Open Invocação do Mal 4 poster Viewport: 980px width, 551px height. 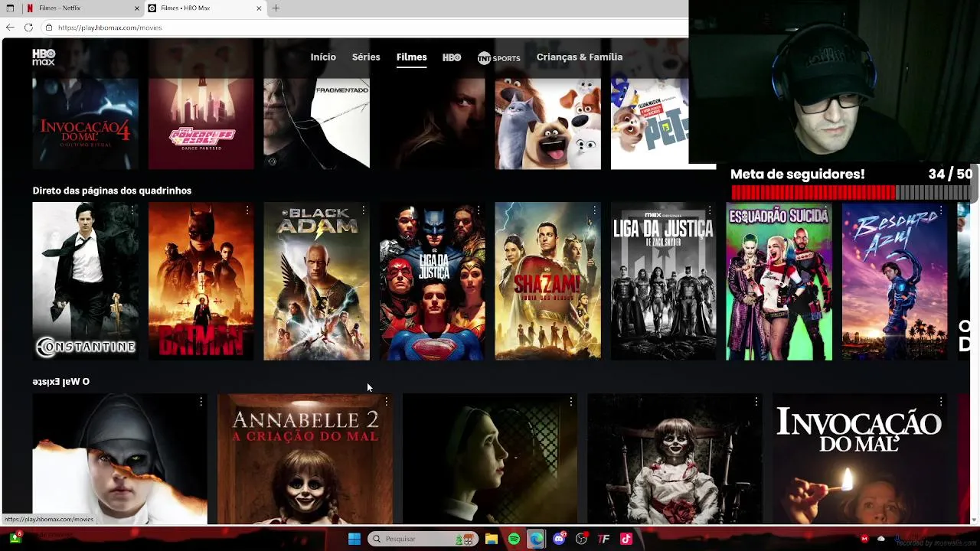coord(85,122)
